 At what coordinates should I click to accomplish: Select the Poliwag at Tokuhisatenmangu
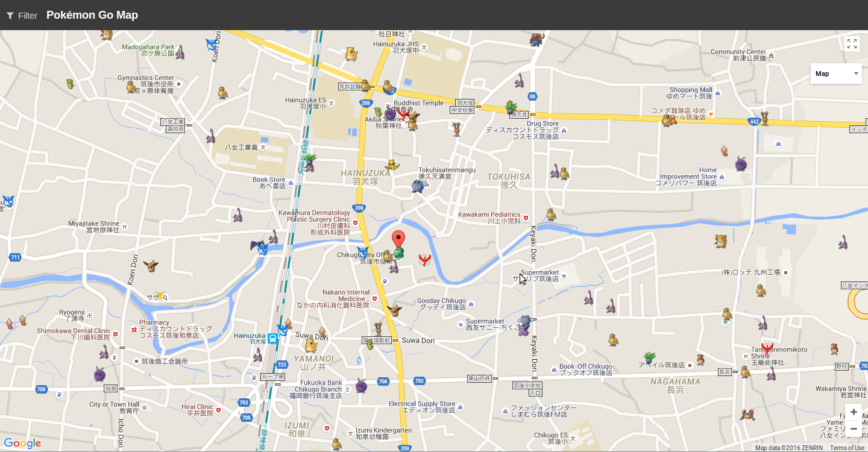tap(418, 186)
